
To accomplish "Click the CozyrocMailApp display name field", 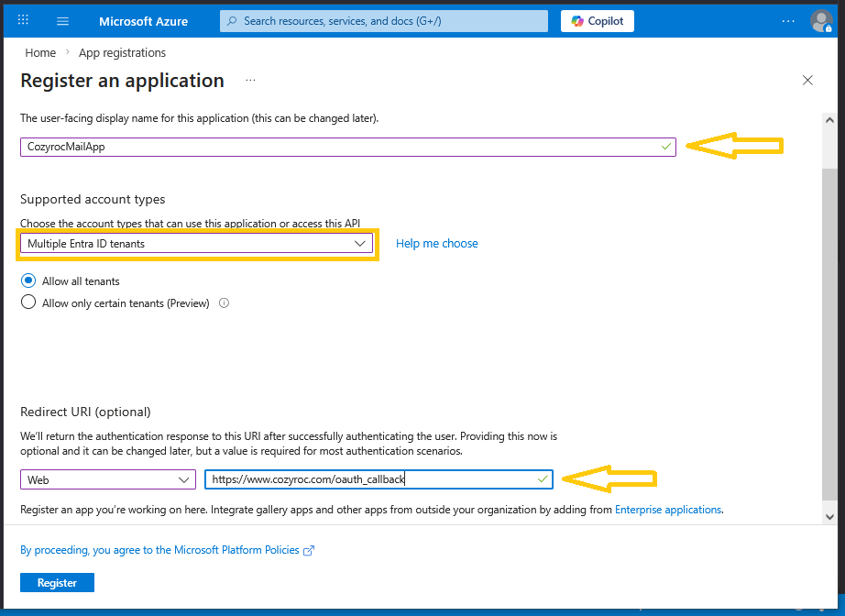I will click(339, 147).
